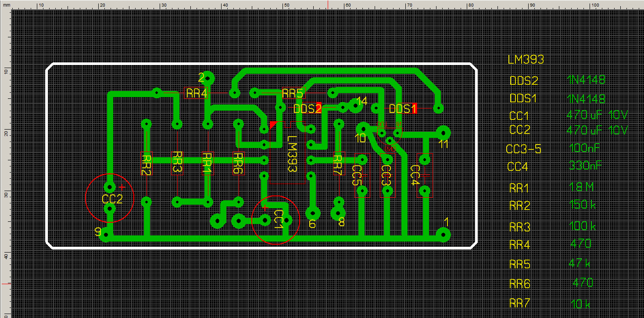Select the vertical LM393 label on the board
The width and height of the screenshot is (644, 318).
(292, 153)
